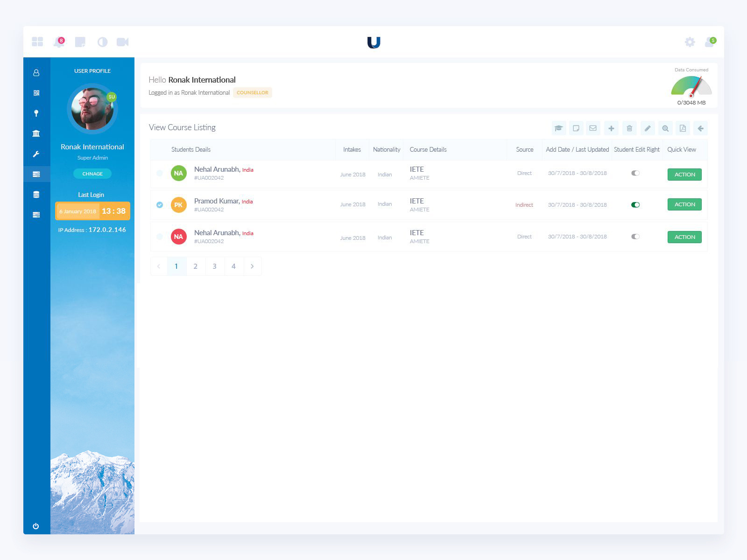Open next page with the right chevron
This screenshot has height=560, width=747.
253,266
